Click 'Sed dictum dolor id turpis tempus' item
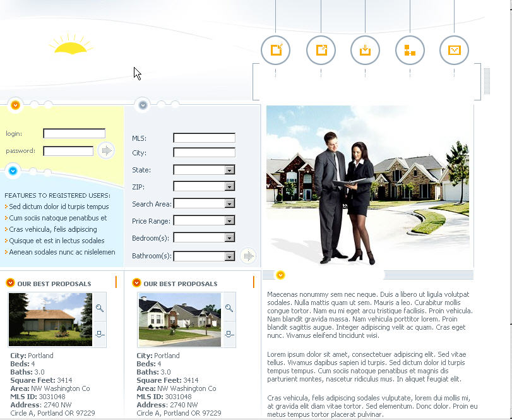Image resolution: width=512 pixels, height=420 pixels. (59, 207)
